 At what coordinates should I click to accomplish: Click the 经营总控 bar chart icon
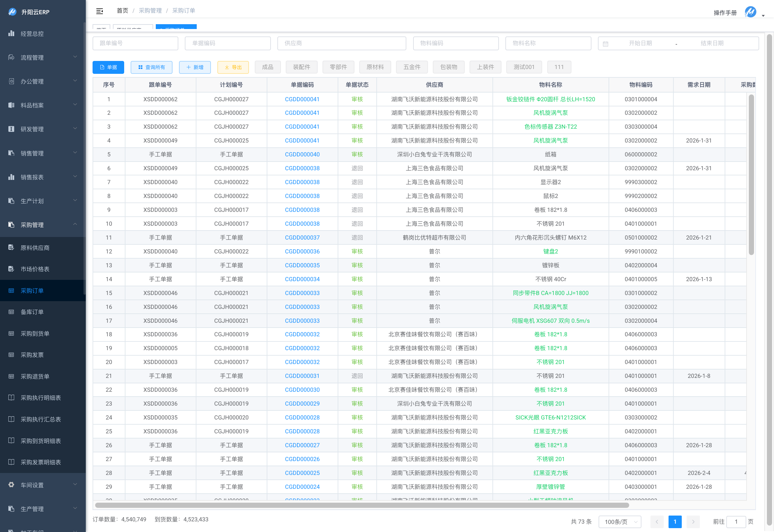pyautogui.click(x=11, y=33)
